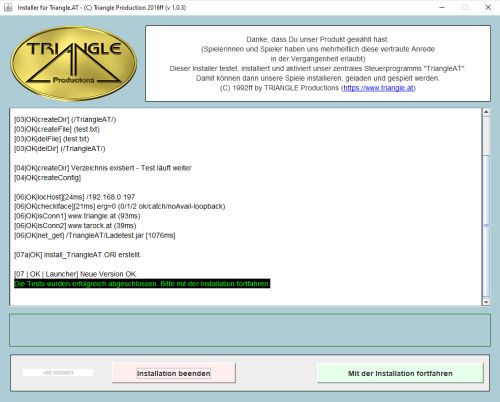Click log line '[03|OK|createDir] (/TriangleAT/)'
Image resolution: width=500 pixels, height=402 pixels.
(x=65, y=119)
